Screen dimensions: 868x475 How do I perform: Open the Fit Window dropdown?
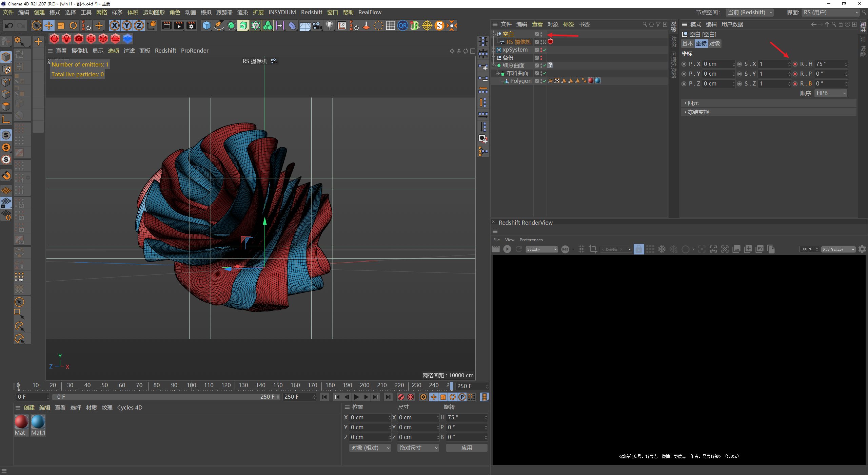[839, 249]
